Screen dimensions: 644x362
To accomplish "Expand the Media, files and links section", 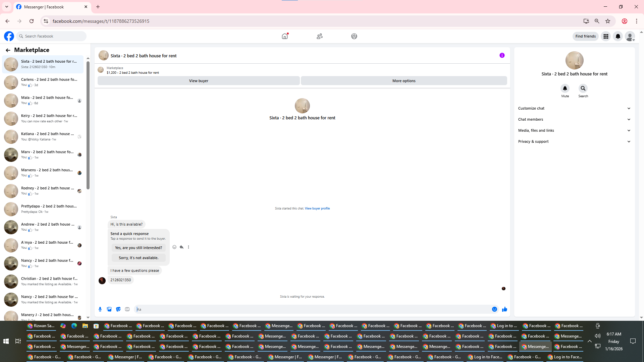I will 574,130.
